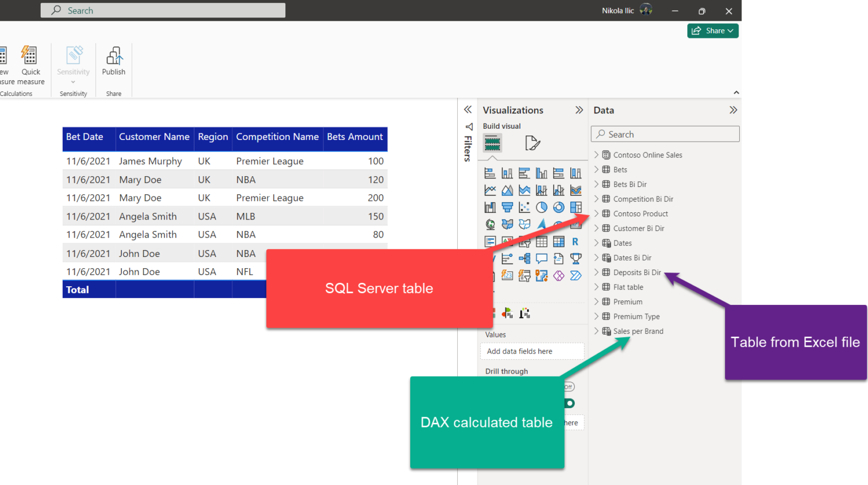Expand the Bets table in the Data pane

pyautogui.click(x=597, y=169)
